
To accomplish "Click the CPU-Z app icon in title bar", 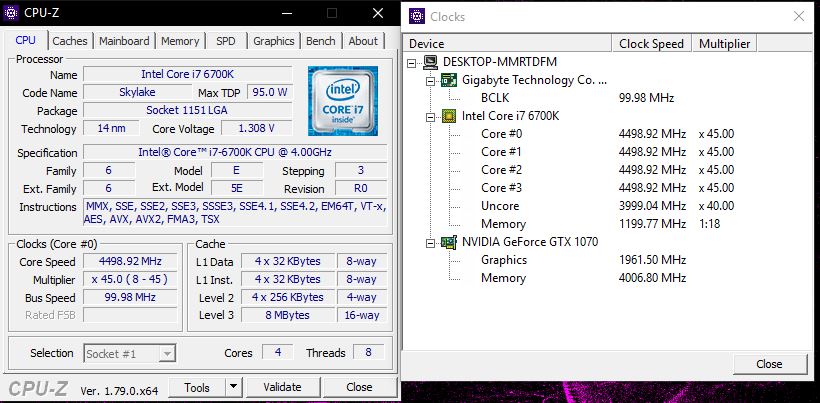I will pos(11,13).
